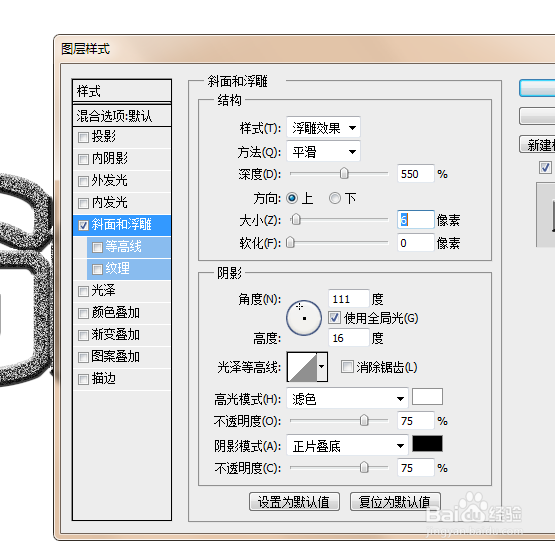
Task: Click the shadow opacity 75 field
Action: pos(416,468)
